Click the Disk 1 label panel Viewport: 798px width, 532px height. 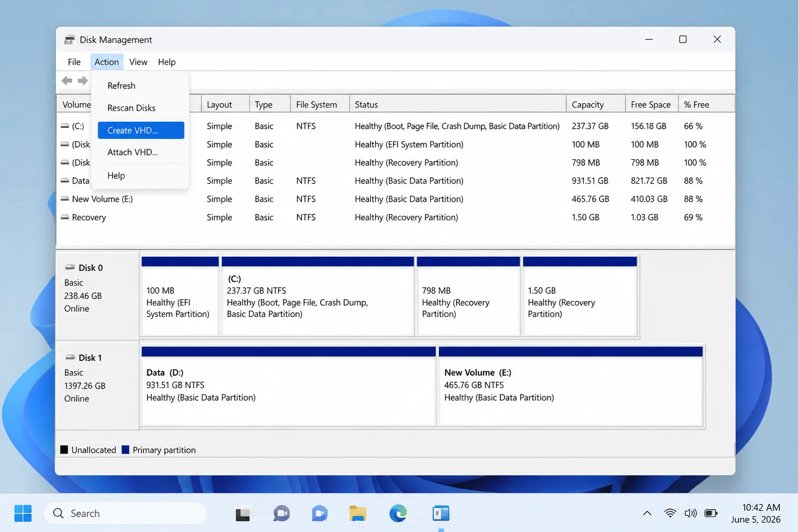pyautogui.click(x=98, y=385)
